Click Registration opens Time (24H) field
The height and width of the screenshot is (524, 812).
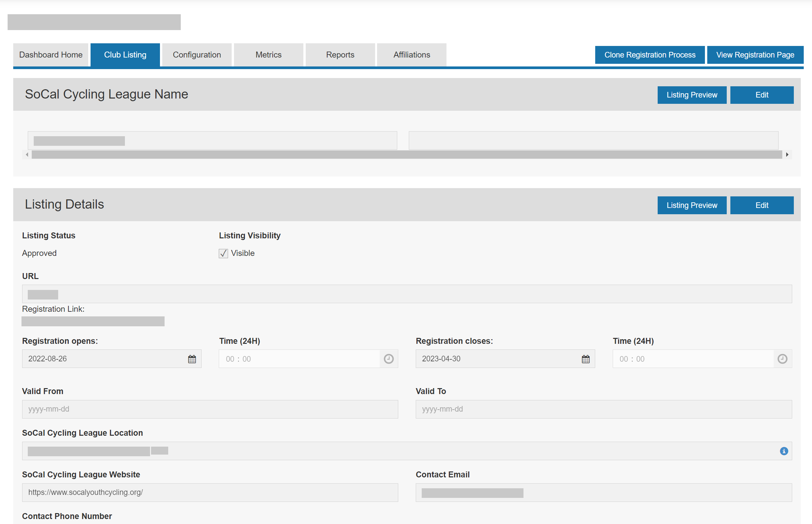(308, 359)
